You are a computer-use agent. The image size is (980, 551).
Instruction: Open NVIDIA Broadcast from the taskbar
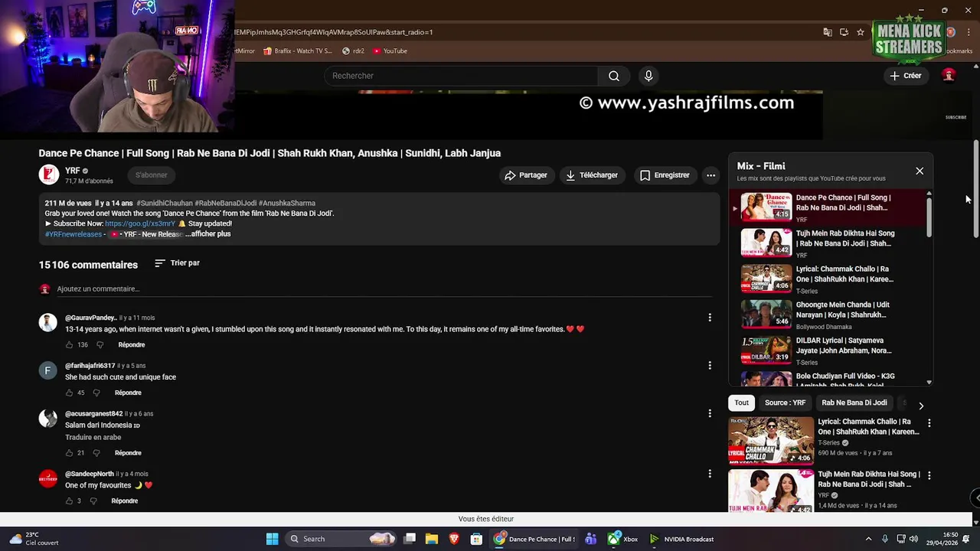pyautogui.click(x=683, y=539)
